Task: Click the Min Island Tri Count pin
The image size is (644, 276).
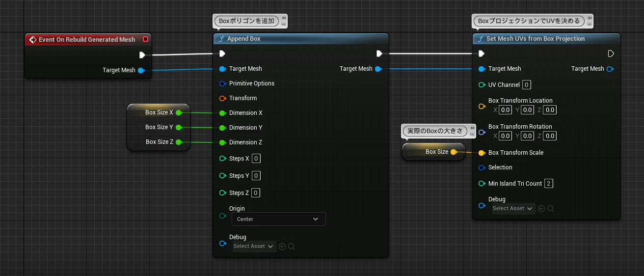Action: click(482, 184)
